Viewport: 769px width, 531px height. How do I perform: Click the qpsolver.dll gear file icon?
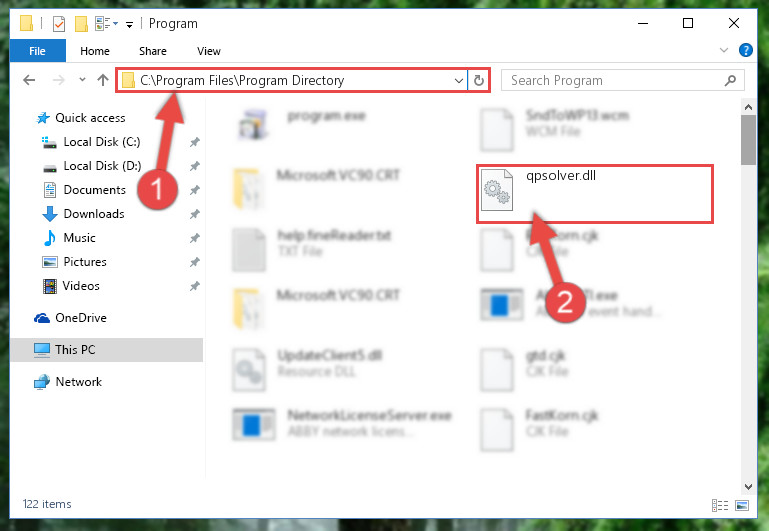(x=497, y=190)
